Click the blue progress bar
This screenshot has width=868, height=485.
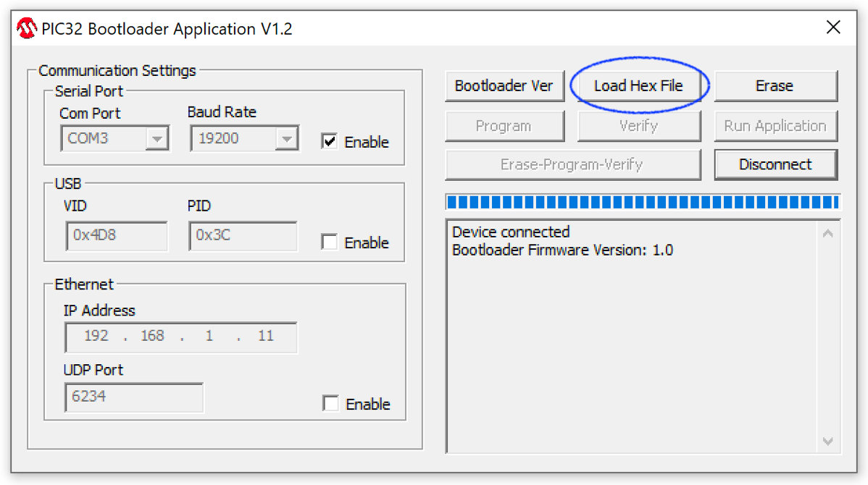(x=643, y=202)
